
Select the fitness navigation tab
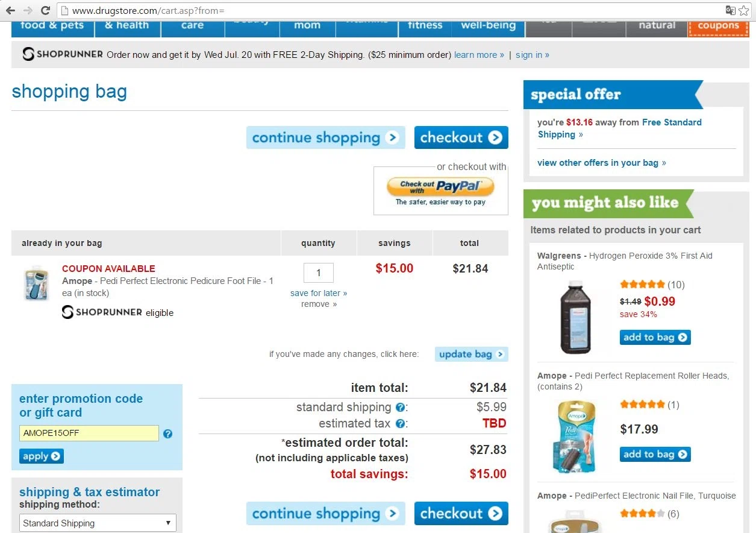(425, 26)
